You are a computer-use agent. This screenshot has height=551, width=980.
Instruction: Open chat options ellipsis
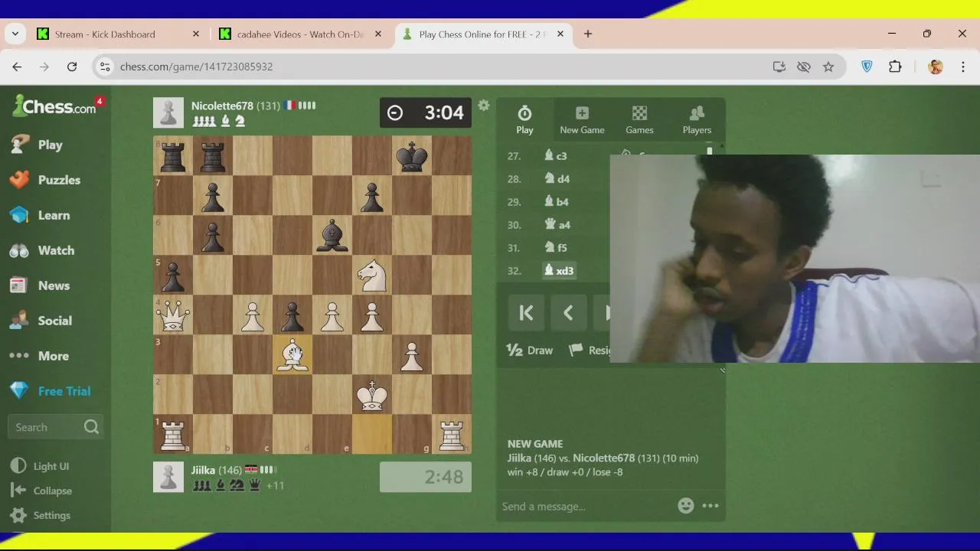[x=710, y=505]
